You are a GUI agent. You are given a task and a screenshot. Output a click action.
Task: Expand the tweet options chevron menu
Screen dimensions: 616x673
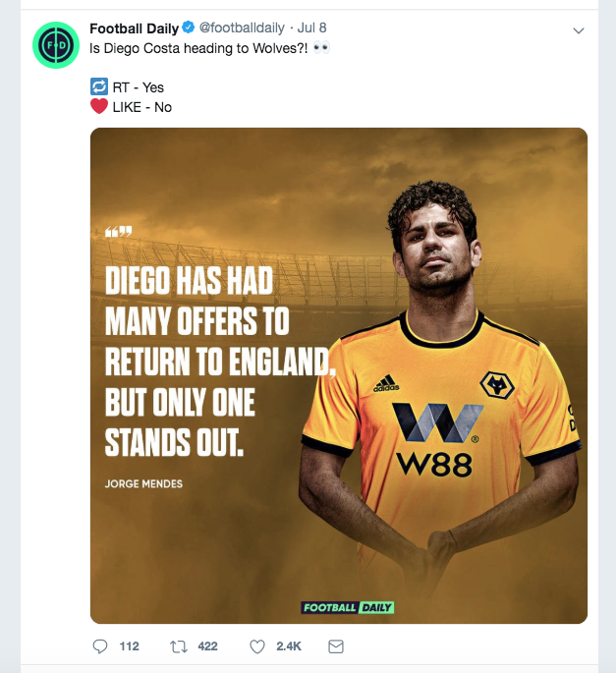[579, 31]
